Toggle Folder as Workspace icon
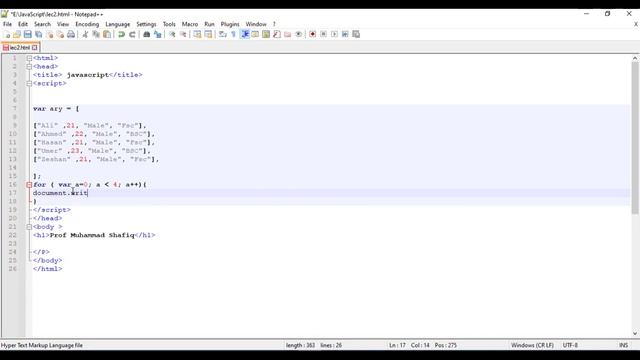 point(288,34)
